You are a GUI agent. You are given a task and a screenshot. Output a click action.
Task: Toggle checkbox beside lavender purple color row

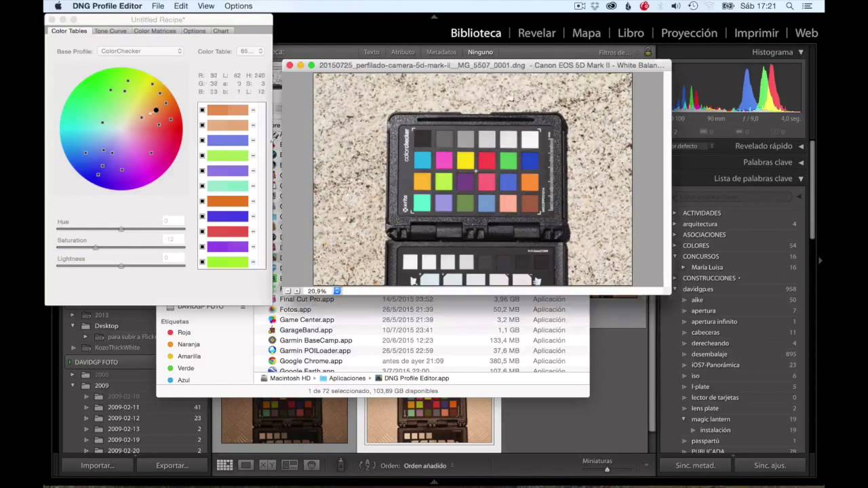coord(202,171)
